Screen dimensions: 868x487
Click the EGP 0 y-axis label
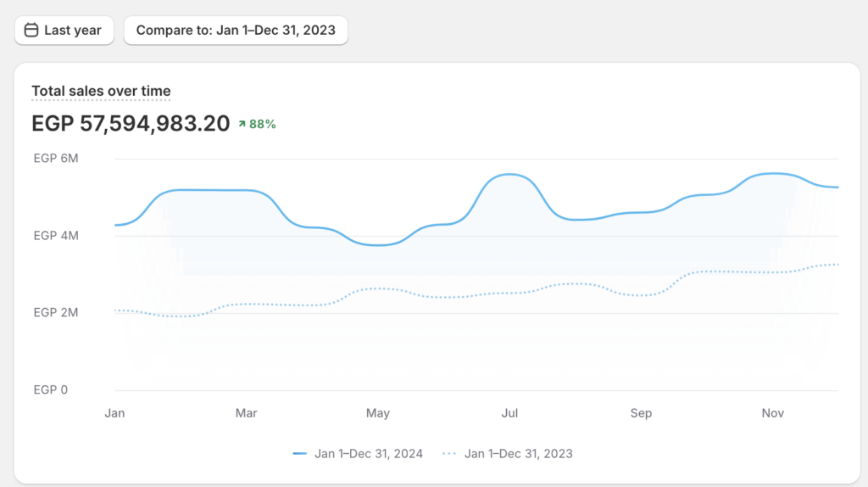[50, 390]
